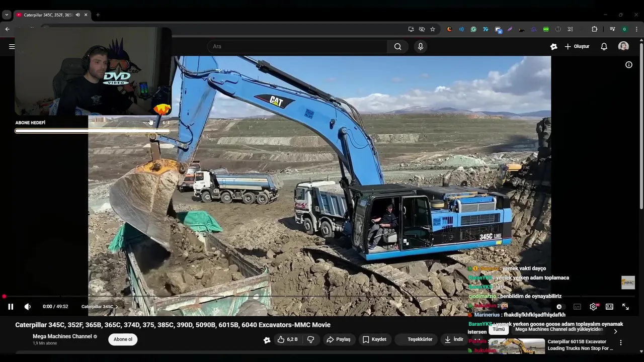The image size is (644, 362).
Task: Go back with browser back arrow
Action: point(7,29)
